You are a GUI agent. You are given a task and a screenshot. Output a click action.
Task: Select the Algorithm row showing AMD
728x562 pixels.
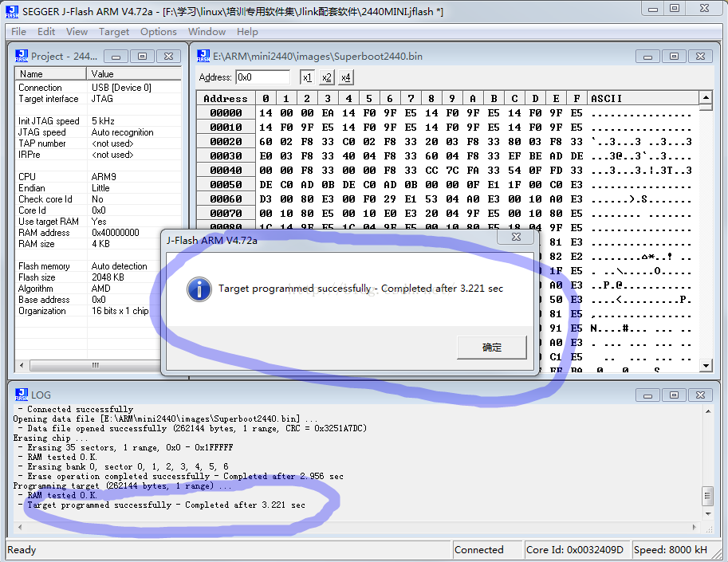coord(89,289)
